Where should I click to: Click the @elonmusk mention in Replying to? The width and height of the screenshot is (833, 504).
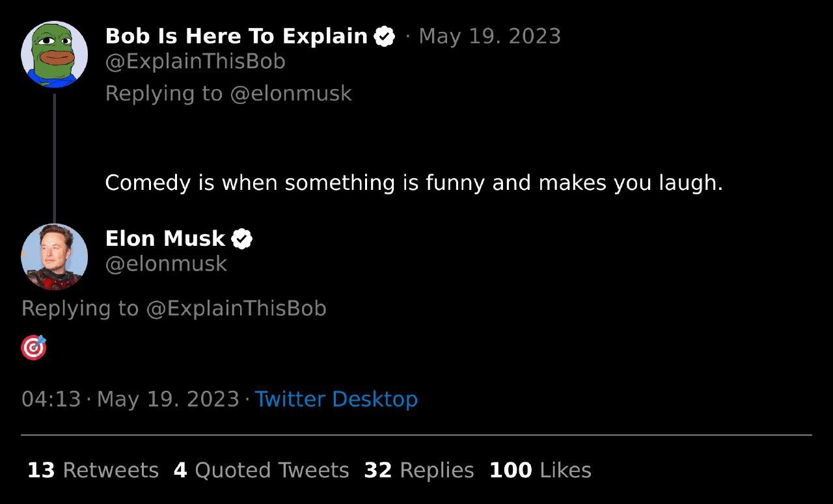[291, 94]
